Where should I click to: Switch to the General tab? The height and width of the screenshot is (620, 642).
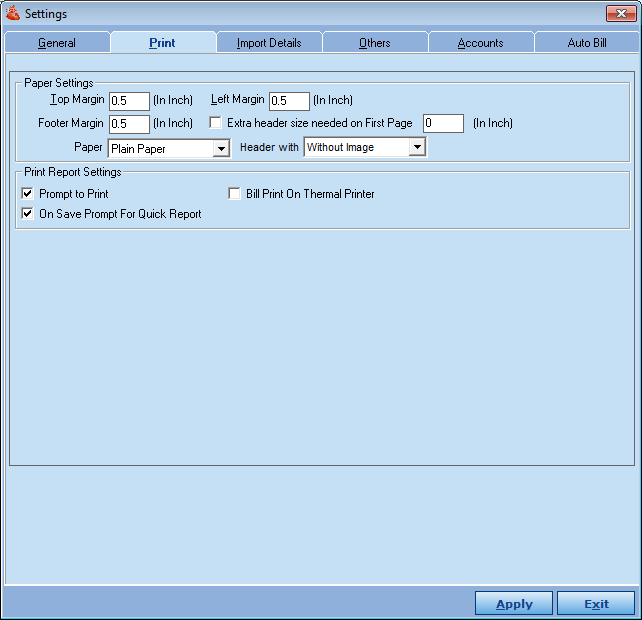click(57, 43)
